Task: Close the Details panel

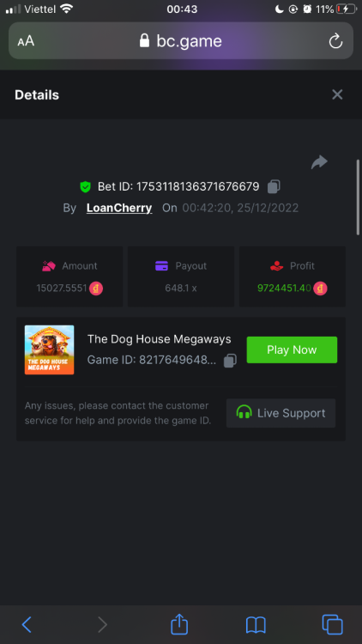Action: tap(337, 94)
